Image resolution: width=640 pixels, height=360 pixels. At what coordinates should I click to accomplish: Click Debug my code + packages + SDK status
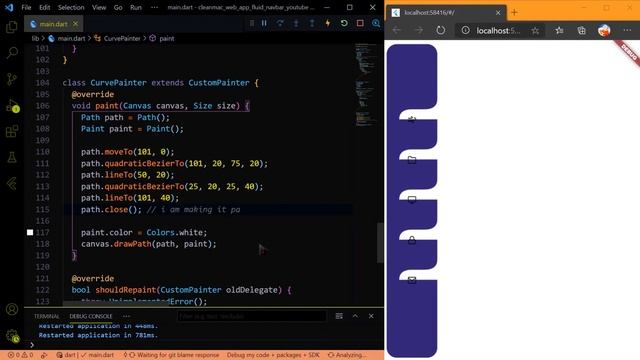click(273, 355)
